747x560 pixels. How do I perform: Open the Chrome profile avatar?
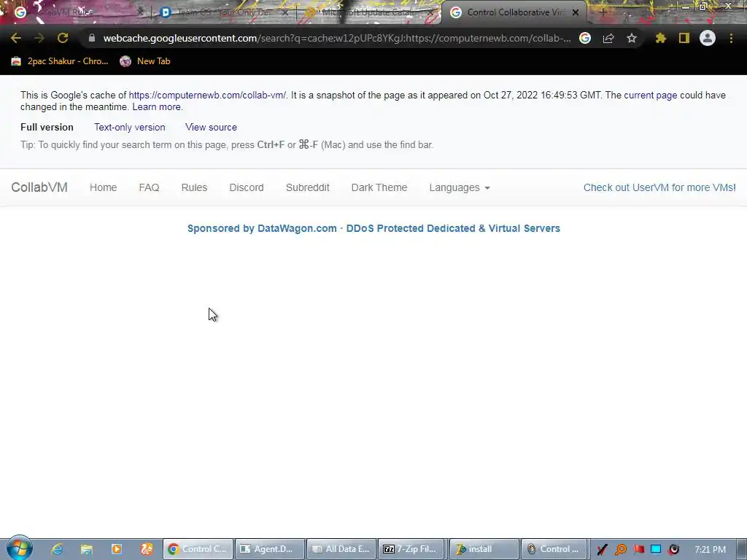(x=708, y=38)
